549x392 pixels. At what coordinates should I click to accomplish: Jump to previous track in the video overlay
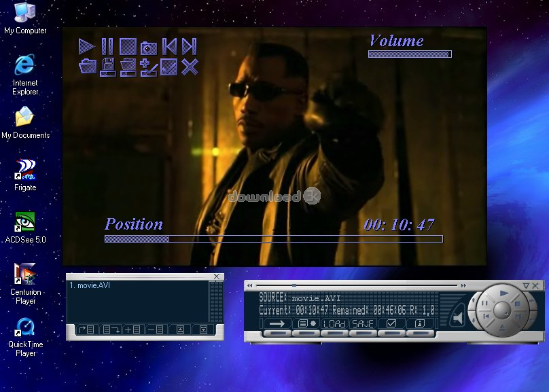[x=169, y=47]
